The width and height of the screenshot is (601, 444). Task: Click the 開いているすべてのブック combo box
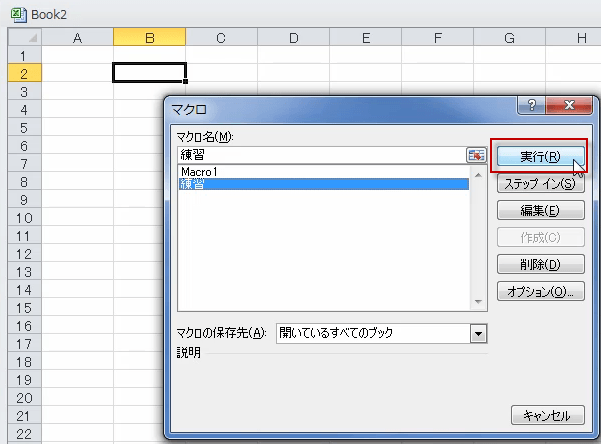click(x=381, y=333)
